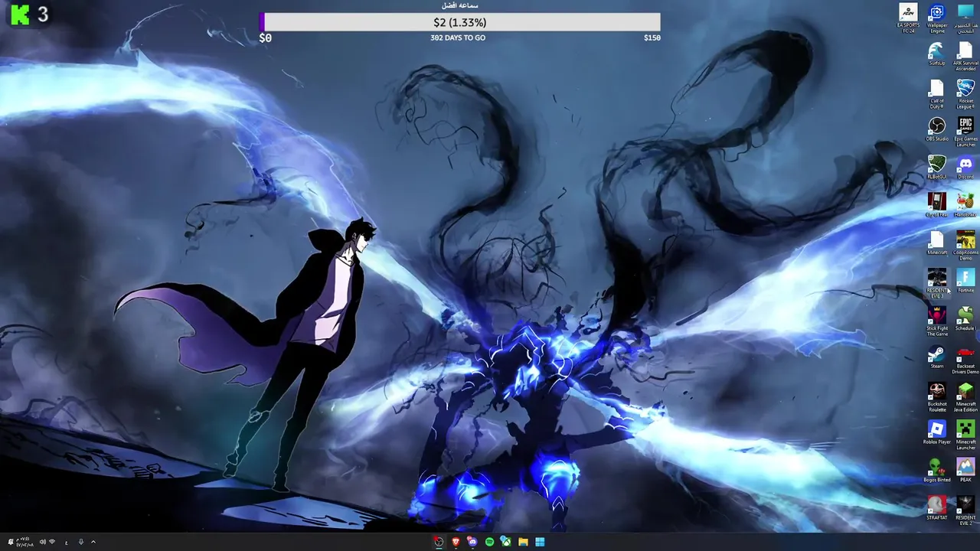Open the Rocket League desktop shortcut
The width and height of the screenshot is (980, 551).
coord(965,94)
